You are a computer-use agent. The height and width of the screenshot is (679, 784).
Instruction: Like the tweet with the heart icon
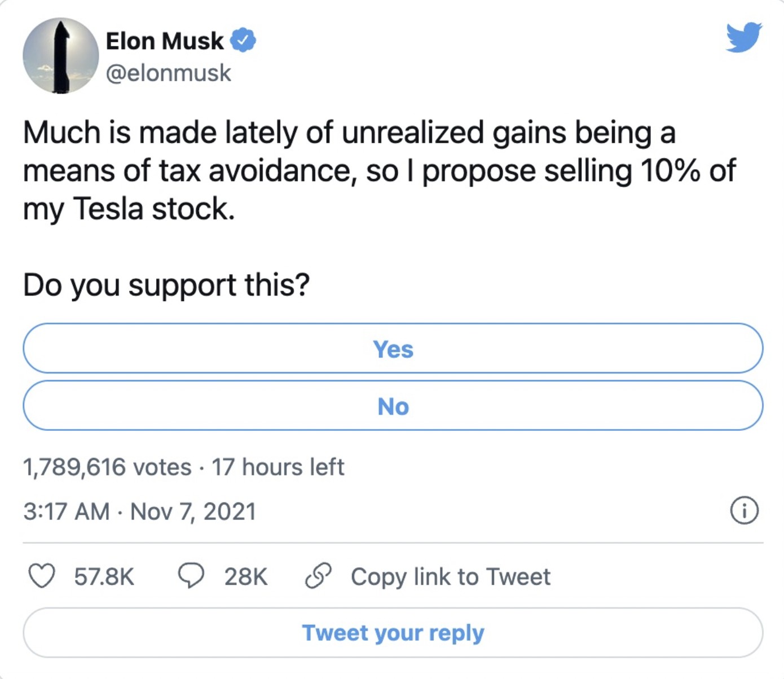42,576
